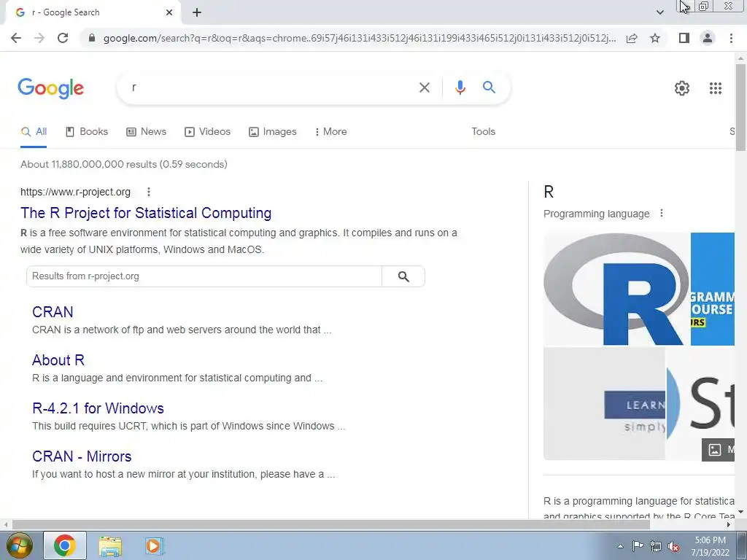Click the horizontal scrollbar right arrow

729,525
